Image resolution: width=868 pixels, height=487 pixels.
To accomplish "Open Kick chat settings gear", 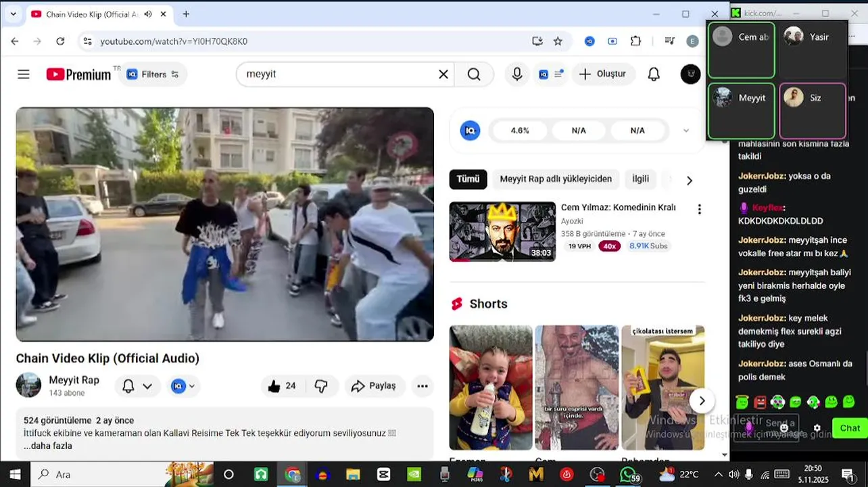I will [x=817, y=428].
